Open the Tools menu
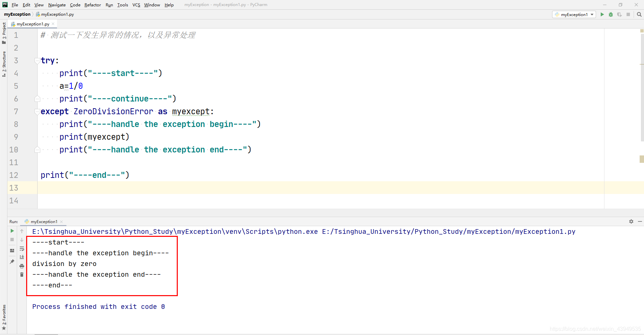The height and width of the screenshot is (335, 644). [123, 5]
